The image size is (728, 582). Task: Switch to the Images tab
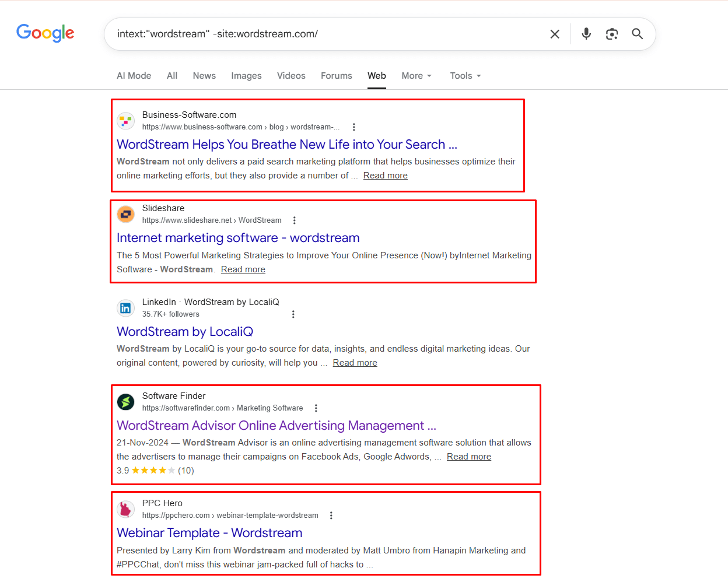pyautogui.click(x=246, y=76)
